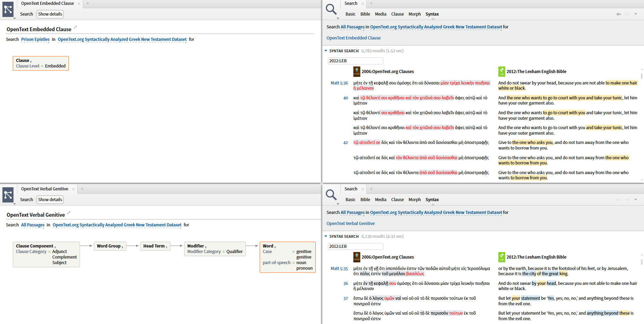The image size is (644, 324).
Task: Collapse the lower SYNTAX SEARCH results (6,139 results)
Action: click(326, 236)
